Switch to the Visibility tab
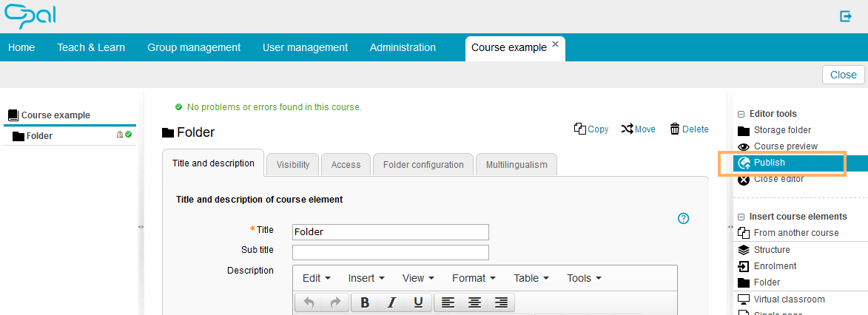This screenshot has width=868, height=315. (x=293, y=165)
